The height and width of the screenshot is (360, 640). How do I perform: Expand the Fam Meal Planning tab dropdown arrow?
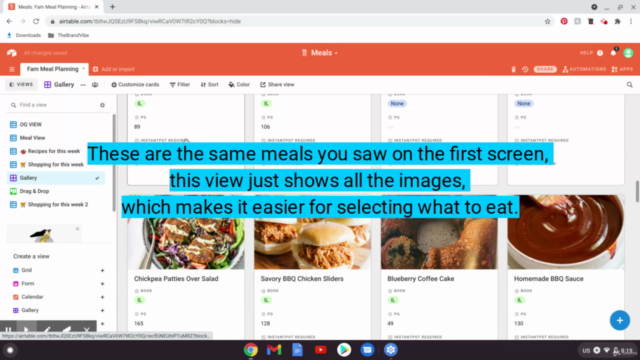pyautogui.click(x=83, y=69)
